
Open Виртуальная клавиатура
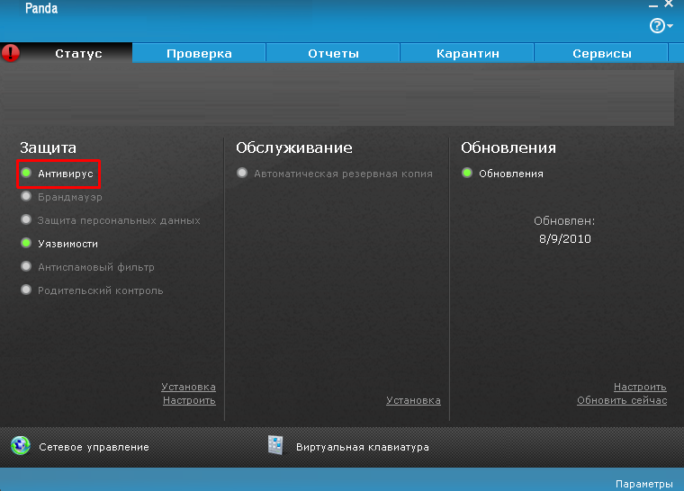pos(363,447)
